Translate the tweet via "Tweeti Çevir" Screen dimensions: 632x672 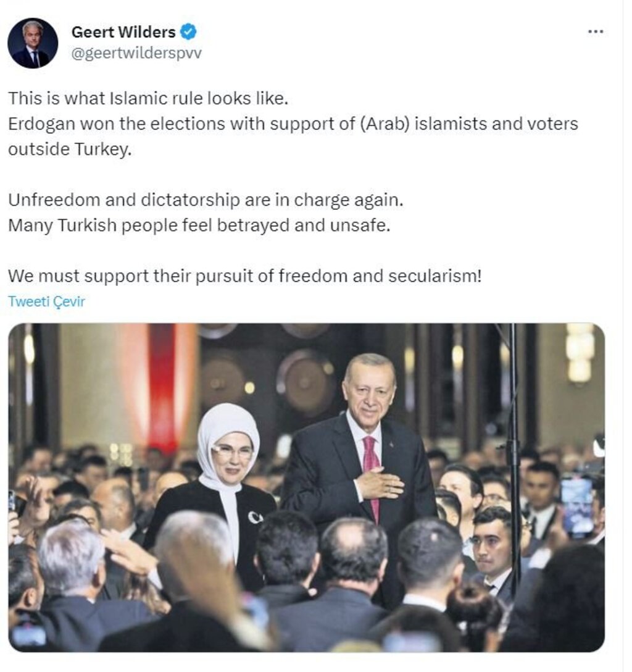click(47, 301)
